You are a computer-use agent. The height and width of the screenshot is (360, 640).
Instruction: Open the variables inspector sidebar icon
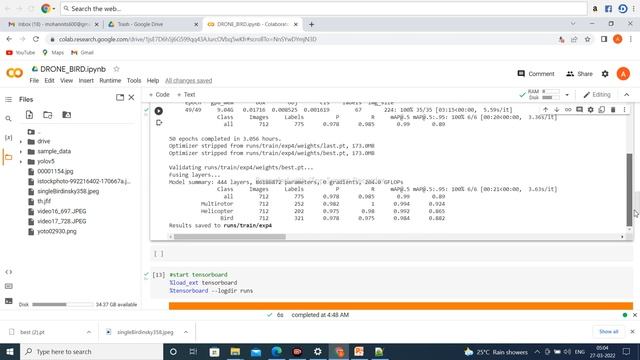pos(8,138)
